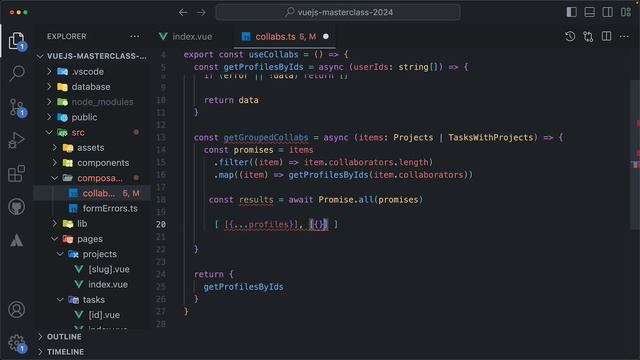Go forward with the right arrow
This screenshot has width=640, height=360.
pyautogui.click(x=201, y=13)
